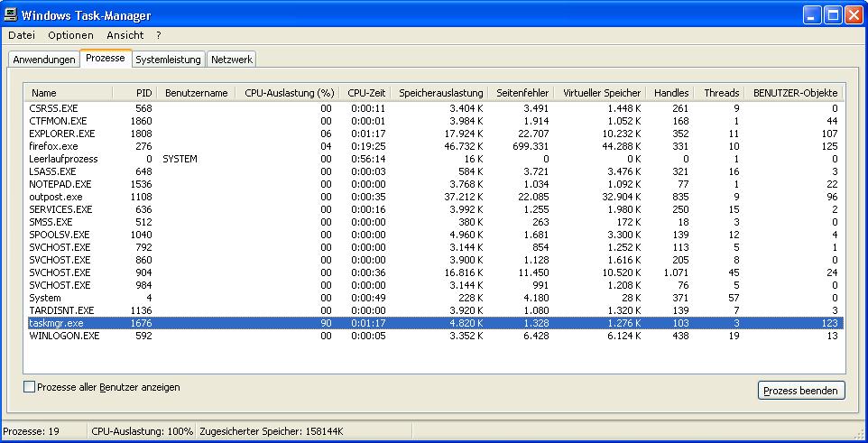Screen dimensions: 868x443
Task: Select the Leerlaufprozess row
Action: [x=435, y=159]
